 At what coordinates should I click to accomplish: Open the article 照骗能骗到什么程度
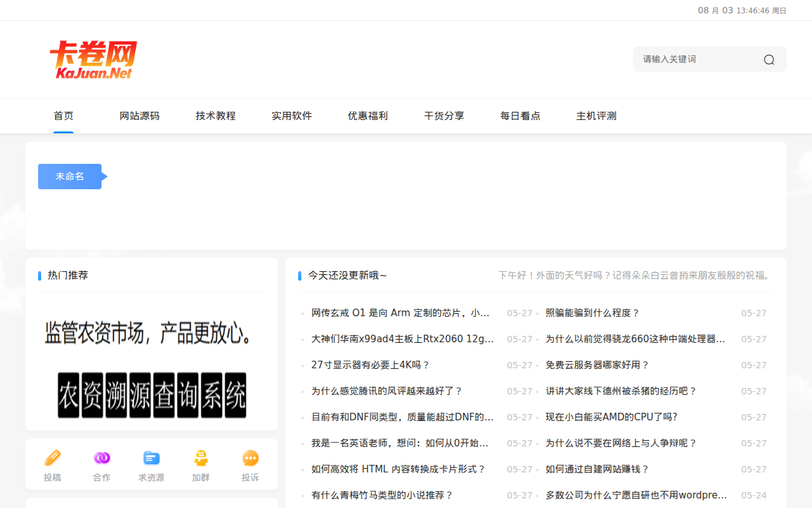coord(592,312)
